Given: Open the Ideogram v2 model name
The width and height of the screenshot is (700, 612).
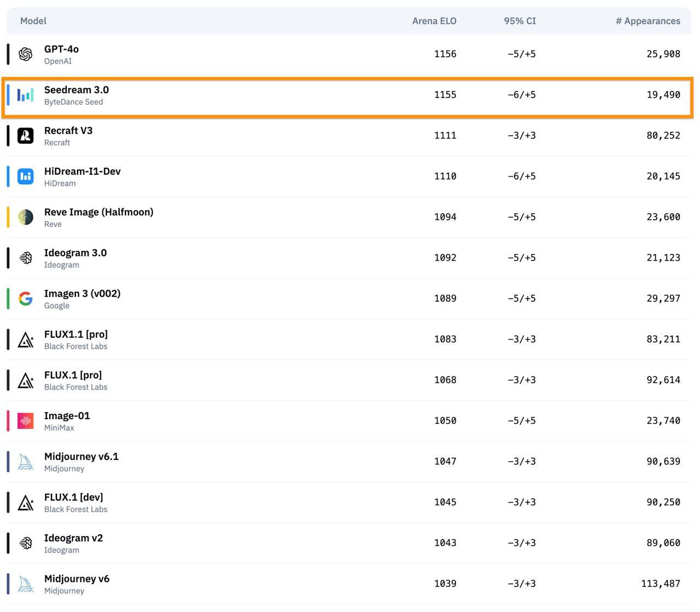Looking at the screenshot, I should (74, 538).
